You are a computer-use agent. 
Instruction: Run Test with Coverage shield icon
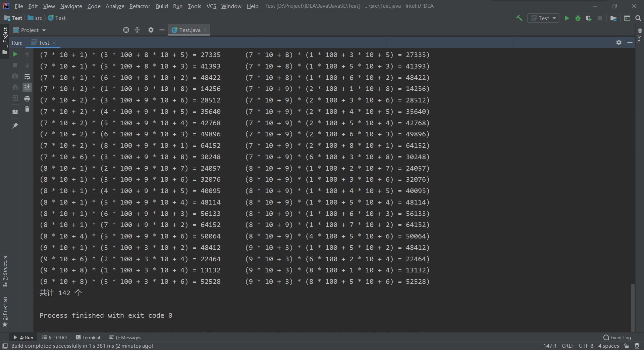[x=589, y=18]
